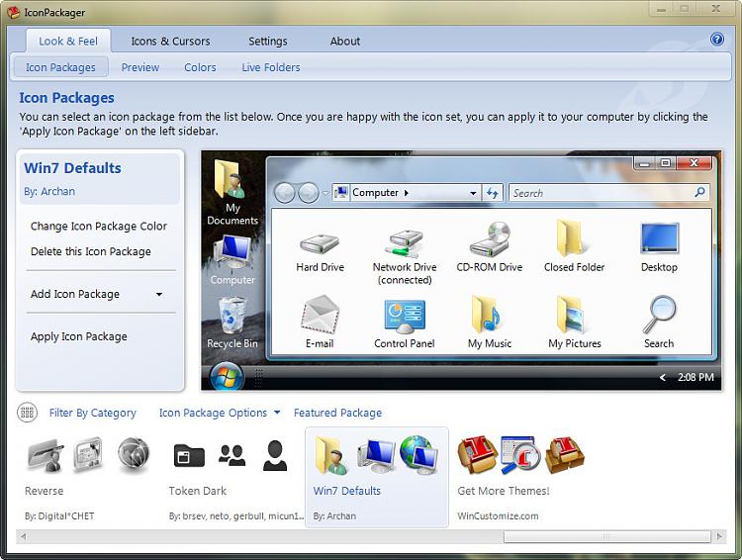Click the Win7 Defaults heading in sidebar

[x=72, y=168]
